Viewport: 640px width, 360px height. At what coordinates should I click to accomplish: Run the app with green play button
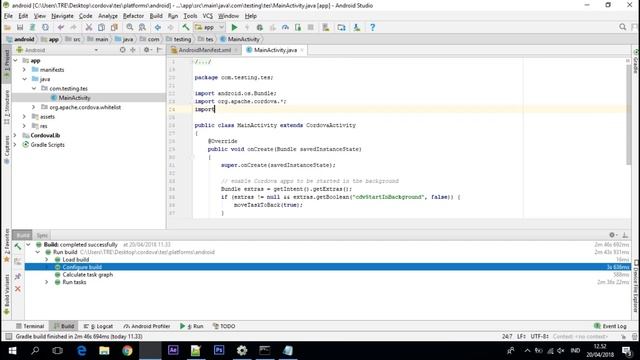pos(234,27)
